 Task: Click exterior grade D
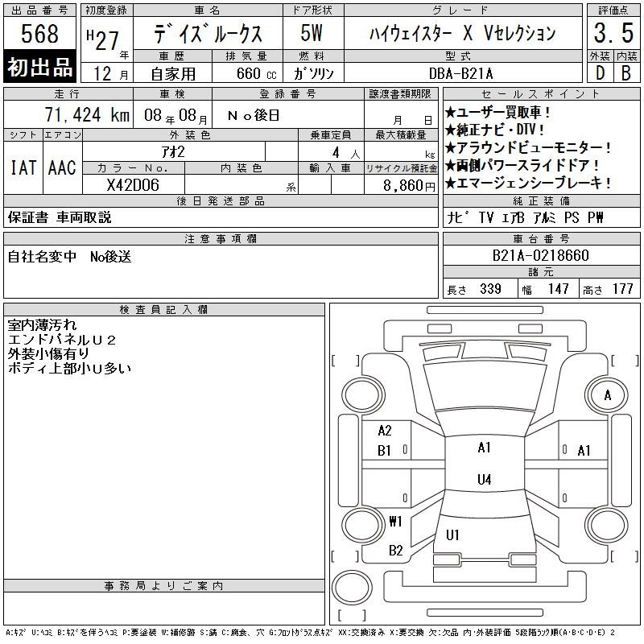coord(600,73)
